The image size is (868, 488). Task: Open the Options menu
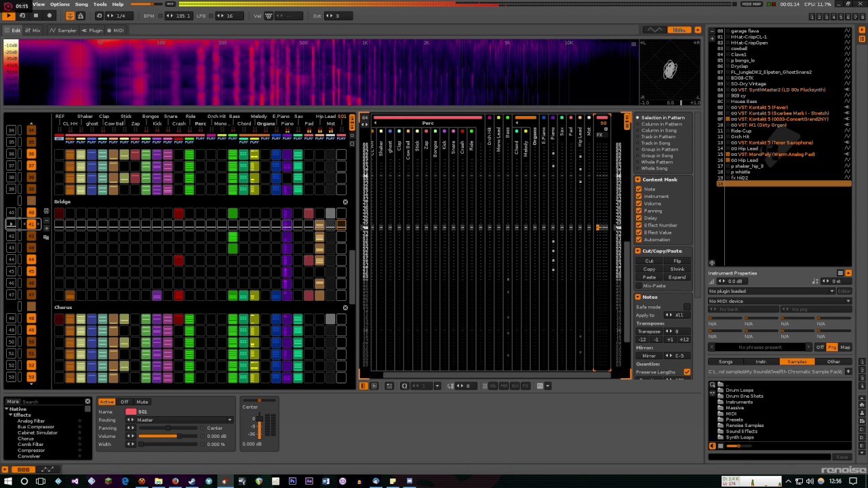coord(60,4)
